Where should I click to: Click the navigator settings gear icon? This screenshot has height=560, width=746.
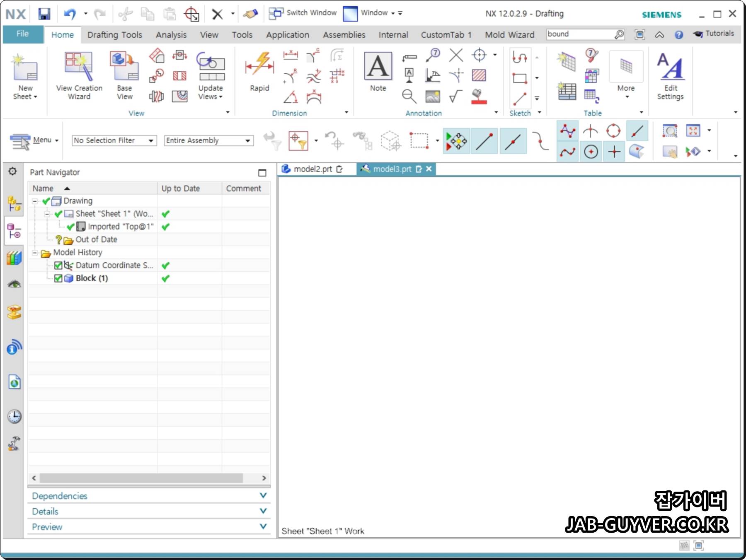(13, 171)
